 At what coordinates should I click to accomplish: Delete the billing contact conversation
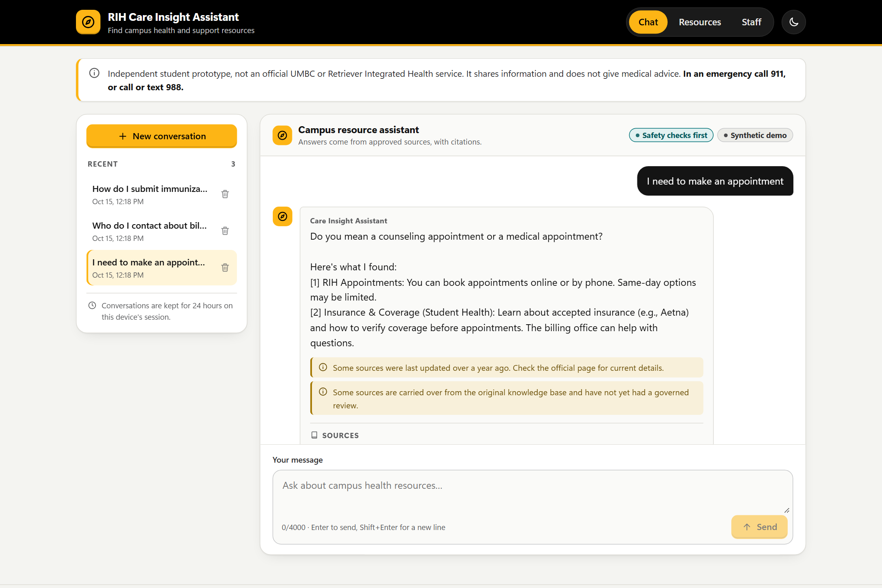225,231
